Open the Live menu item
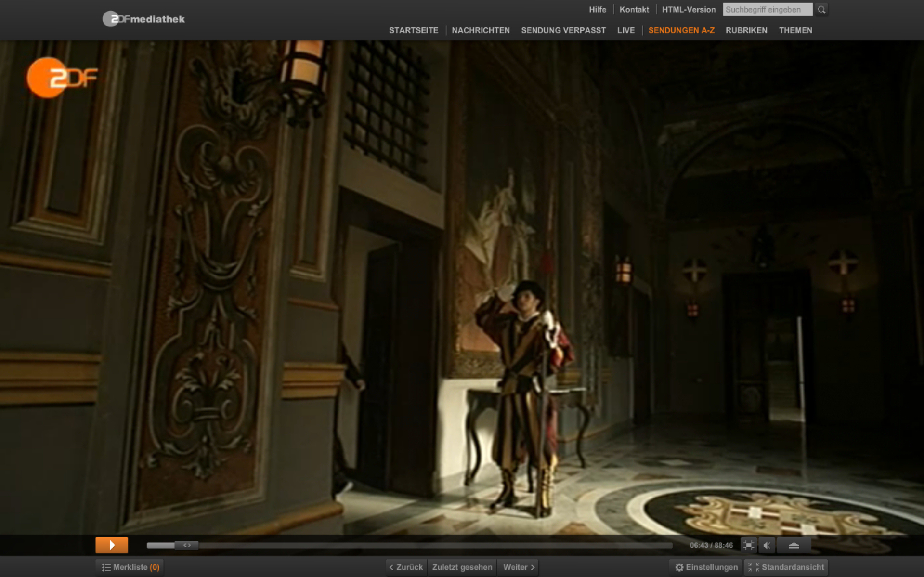 click(x=625, y=30)
